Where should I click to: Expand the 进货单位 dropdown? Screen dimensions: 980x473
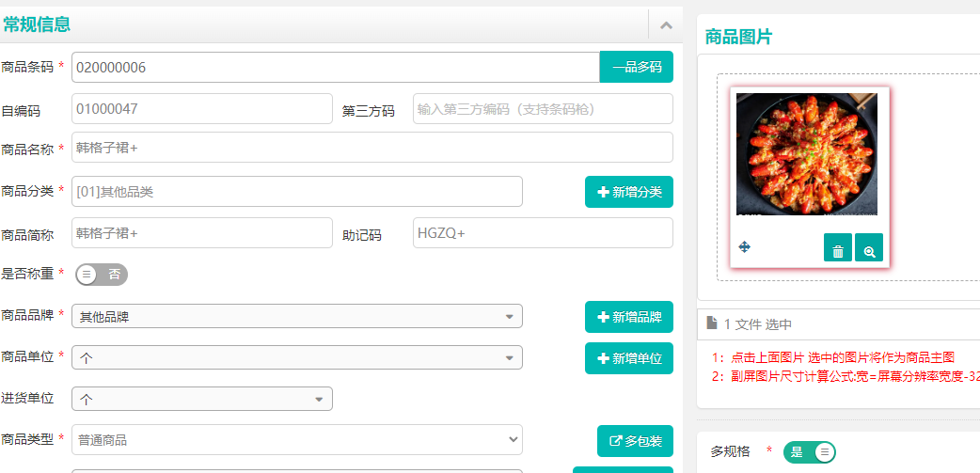click(202, 400)
